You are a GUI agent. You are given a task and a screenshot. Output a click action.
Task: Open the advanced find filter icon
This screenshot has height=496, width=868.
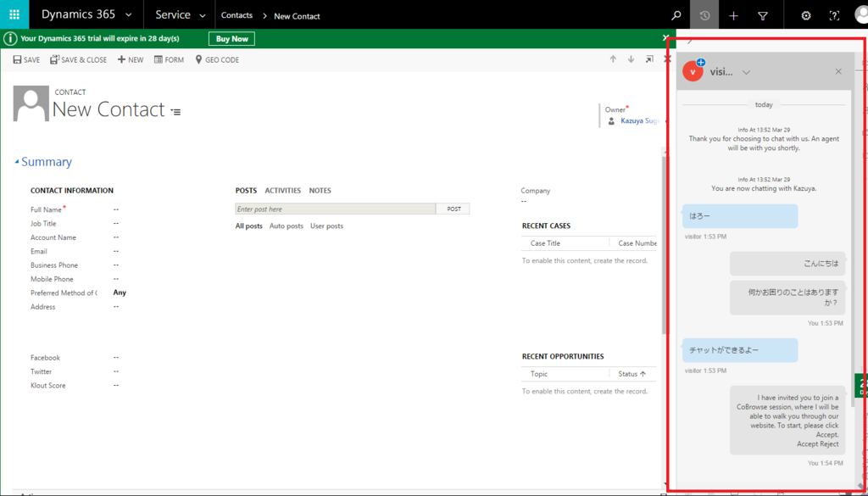[763, 15]
